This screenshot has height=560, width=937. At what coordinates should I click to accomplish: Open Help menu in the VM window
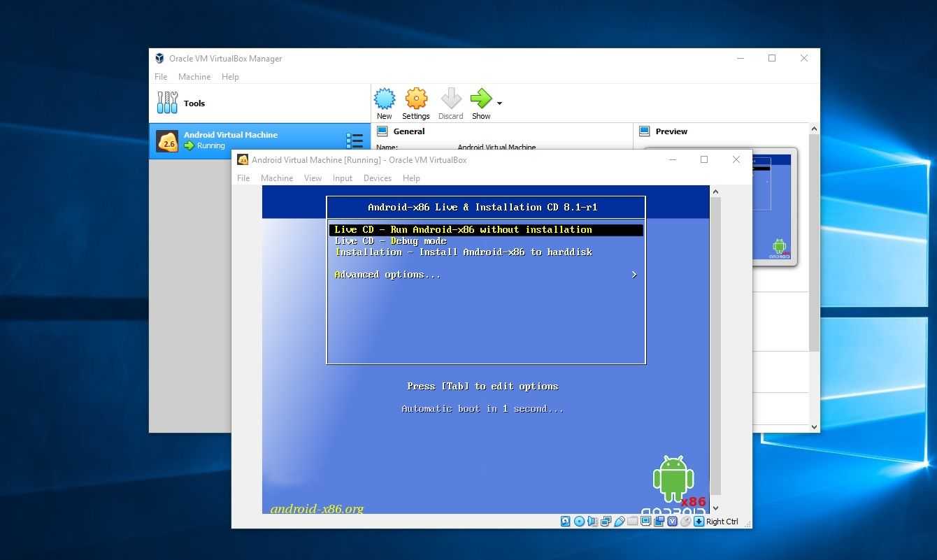411,178
